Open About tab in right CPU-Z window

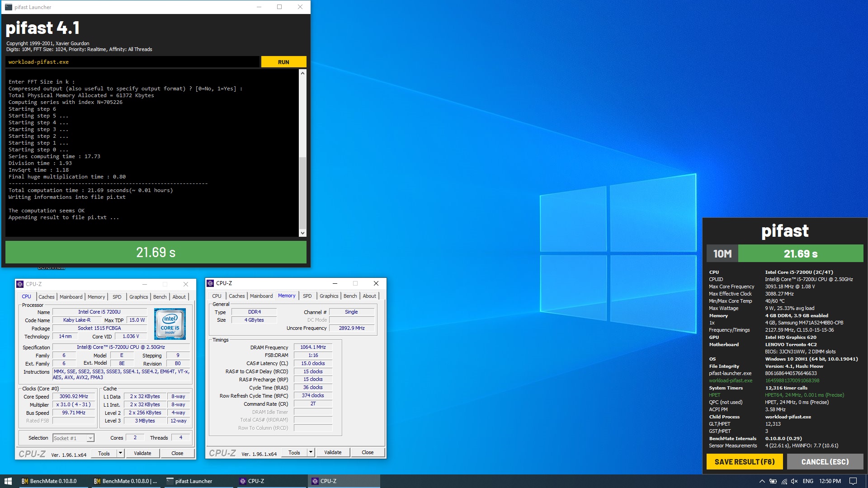tap(369, 296)
